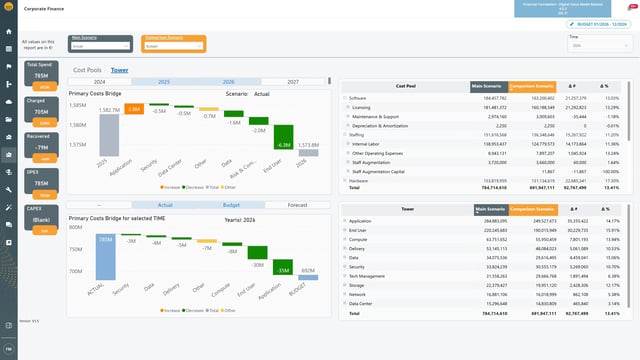The height and width of the screenshot is (360, 640).
Task: Click the orange button under Recovered
Action: click(44, 159)
